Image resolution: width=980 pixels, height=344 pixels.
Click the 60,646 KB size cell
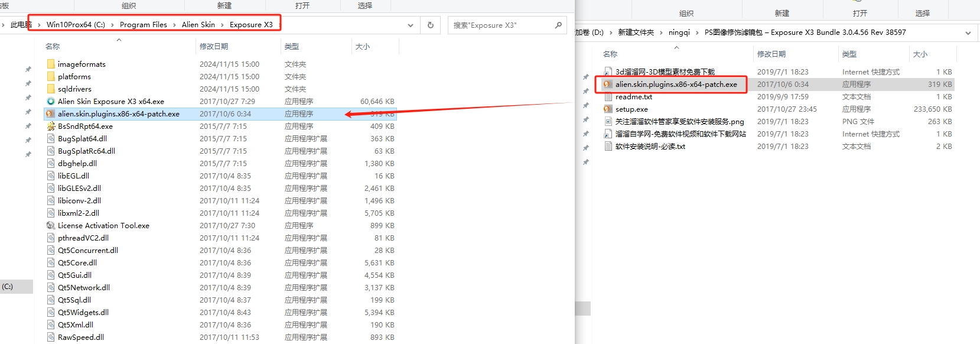click(x=377, y=101)
